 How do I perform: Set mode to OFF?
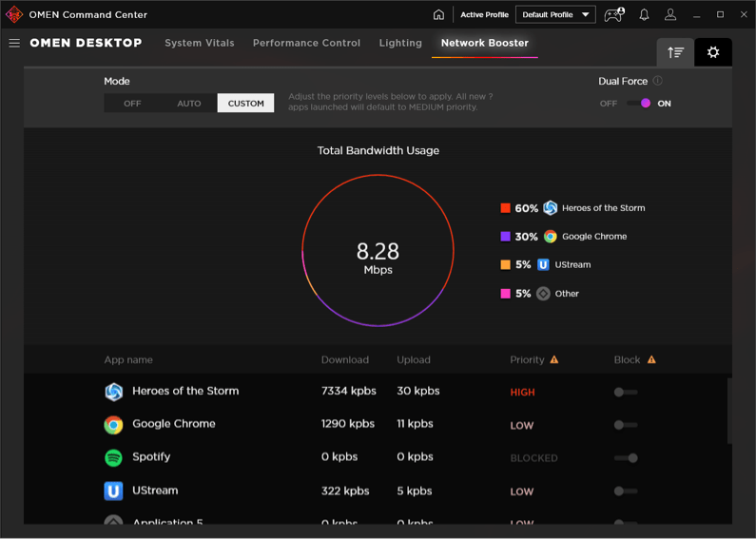[132, 103]
